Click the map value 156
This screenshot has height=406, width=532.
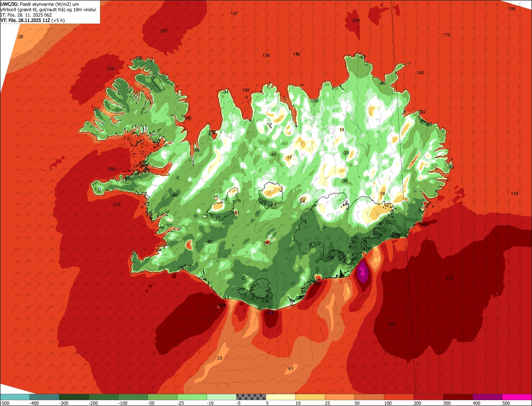point(512,9)
